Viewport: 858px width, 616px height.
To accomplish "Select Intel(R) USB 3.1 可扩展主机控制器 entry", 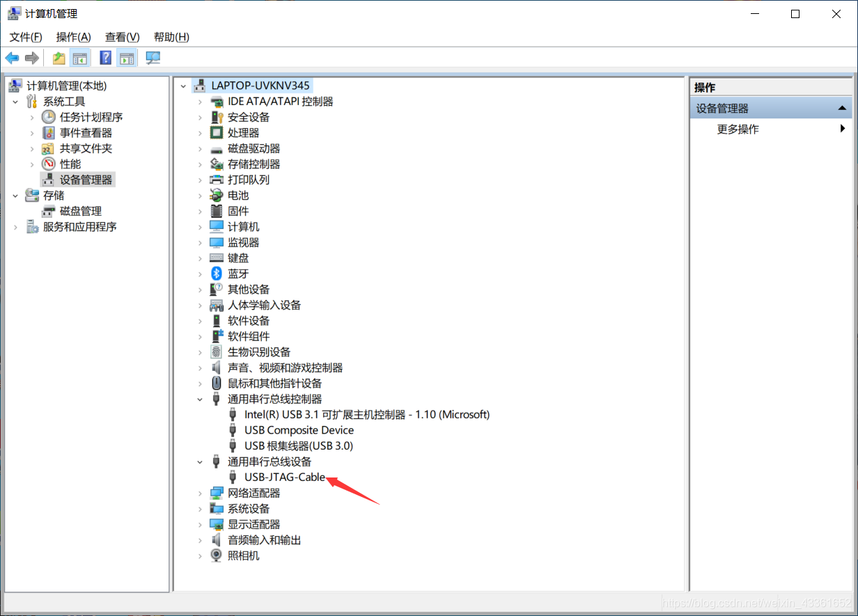I will click(x=367, y=415).
